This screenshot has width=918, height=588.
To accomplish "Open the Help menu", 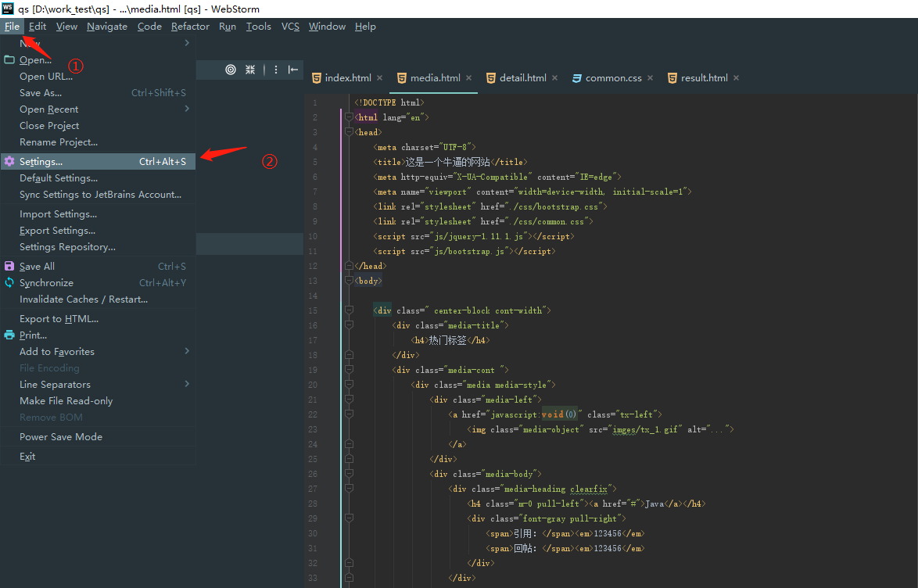I will tap(365, 27).
